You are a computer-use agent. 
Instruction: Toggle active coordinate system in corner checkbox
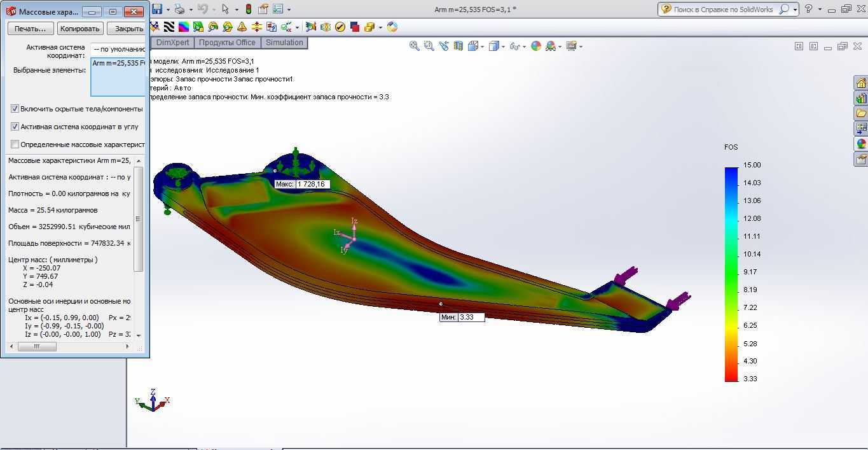tap(15, 127)
